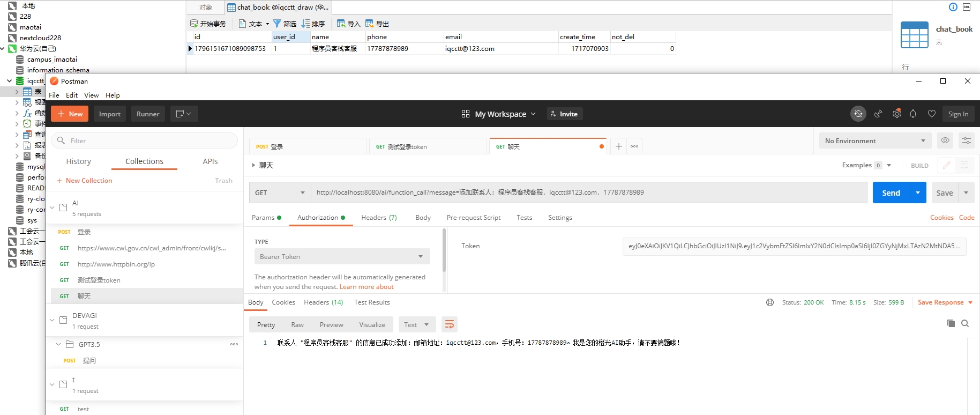Click the environment quick look eye icon

(945, 140)
